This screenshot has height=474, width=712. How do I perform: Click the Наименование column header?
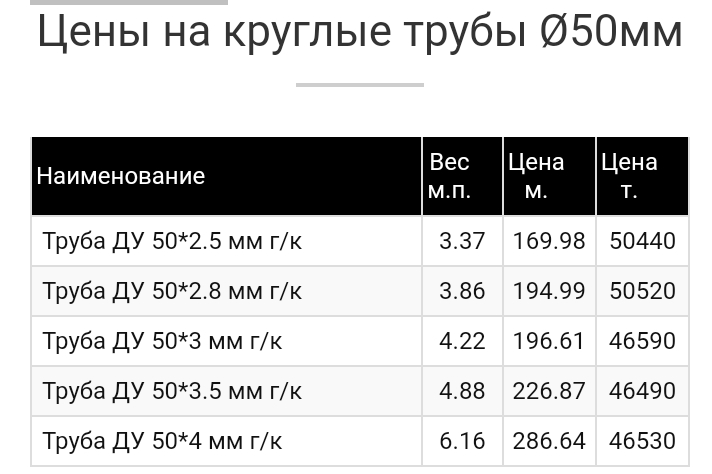121,177
